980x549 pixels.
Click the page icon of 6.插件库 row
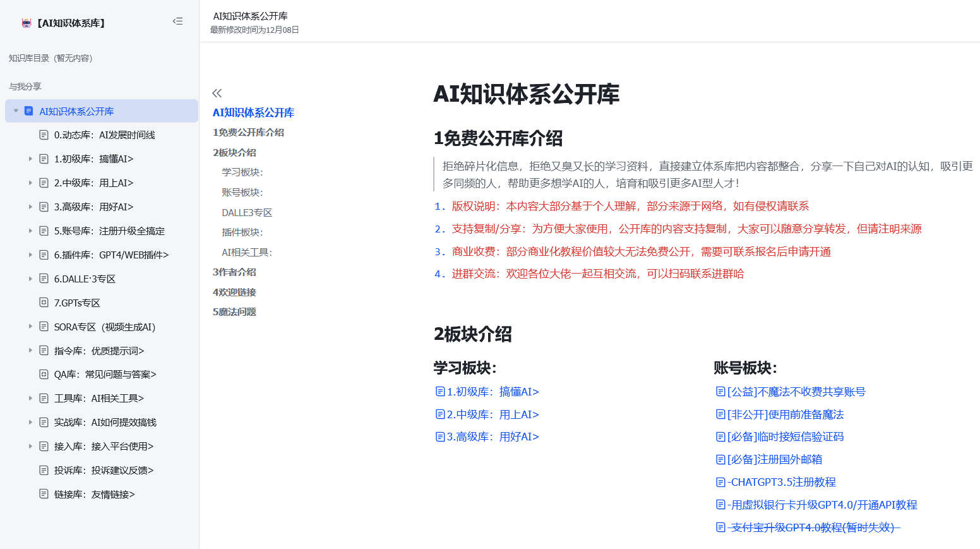[x=44, y=255]
